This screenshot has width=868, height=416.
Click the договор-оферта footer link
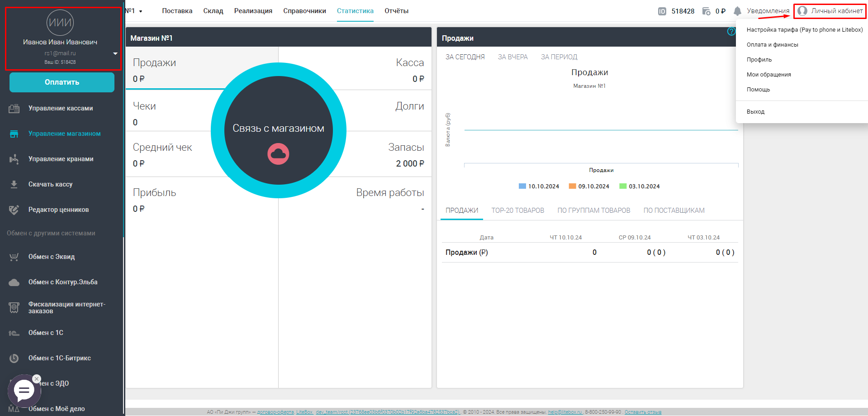pyautogui.click(x=275, y=412)
